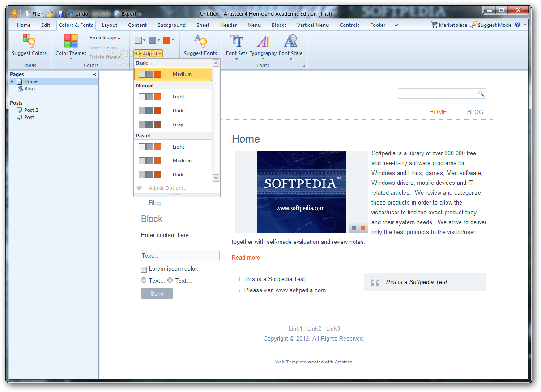Select Normal Dark color adjustment
Viewport: 541px width, 392px height.
[173, 111]
